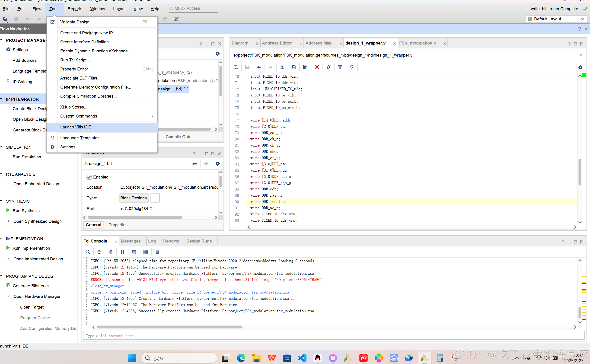
Task: Click the Tcl command input field
Action: point(334,335)
